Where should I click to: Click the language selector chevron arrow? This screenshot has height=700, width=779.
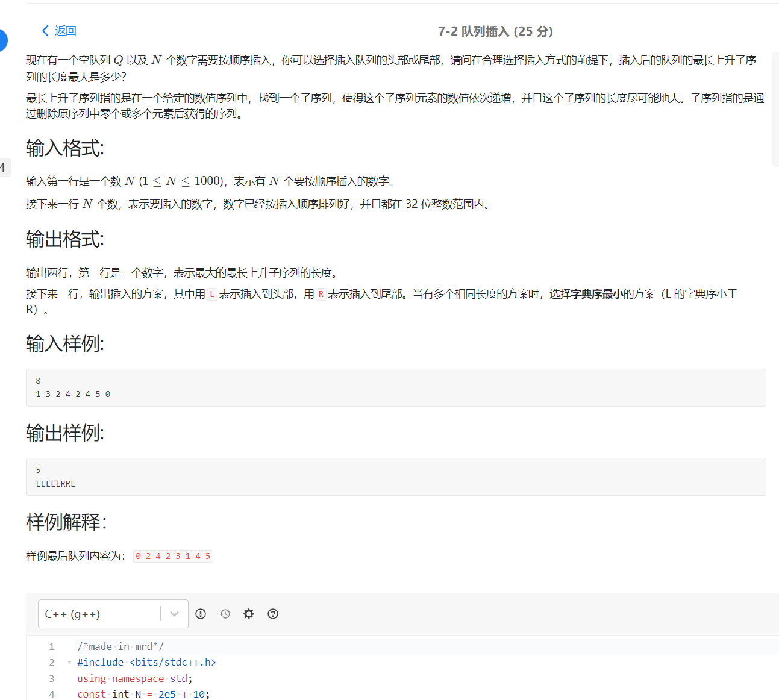pyautogui.click(x=175, y=613)
